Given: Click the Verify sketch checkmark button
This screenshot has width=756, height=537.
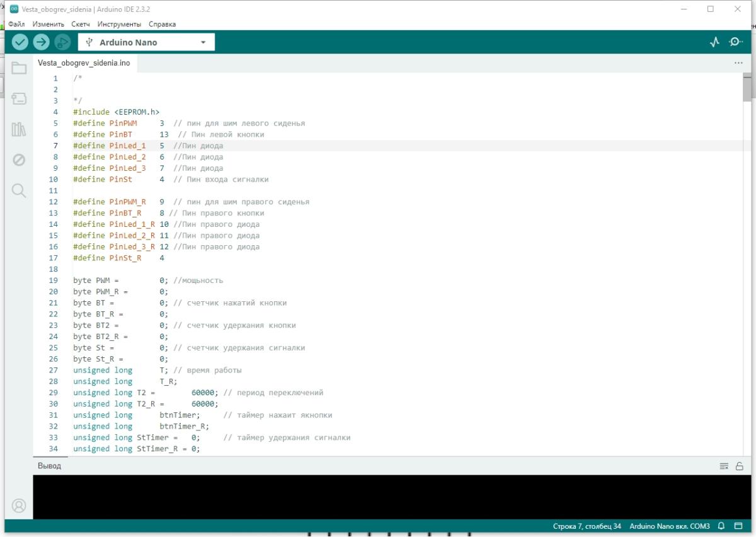Looking at the screenshot, I should tap(20, 42).
